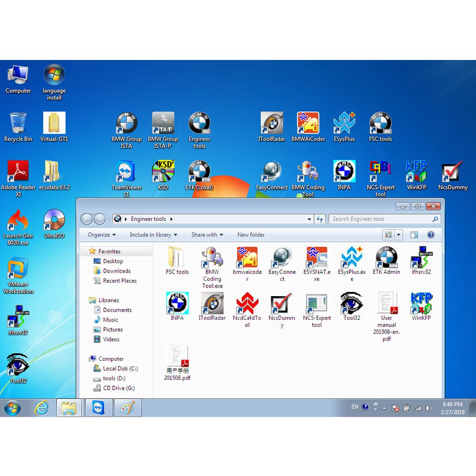Open BMW Group ISTA-P desktop shortcut
This screenshot has height=476, width=476.
163,130
